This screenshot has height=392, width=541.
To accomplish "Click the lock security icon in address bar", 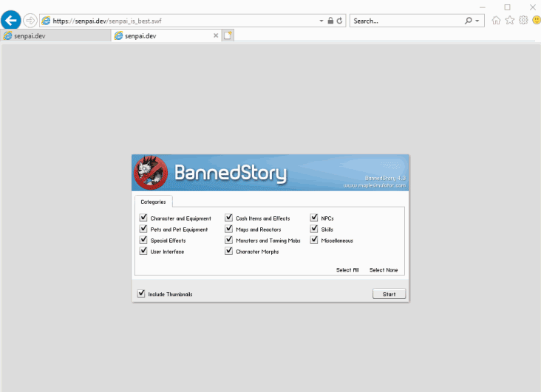I will [330, 21].
